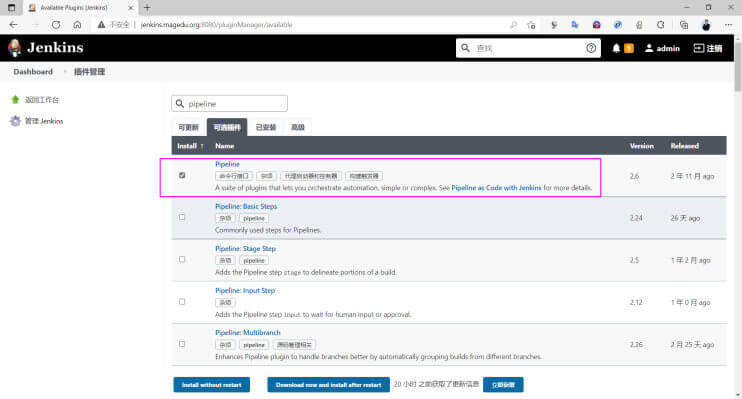Click magnifier icon in plugin filter box

[180, 103]
